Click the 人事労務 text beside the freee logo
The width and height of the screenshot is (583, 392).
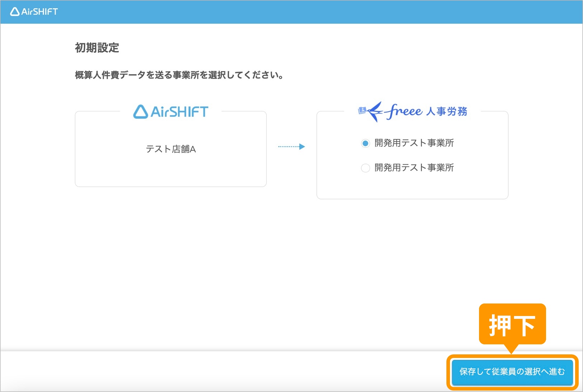point(447,111)
